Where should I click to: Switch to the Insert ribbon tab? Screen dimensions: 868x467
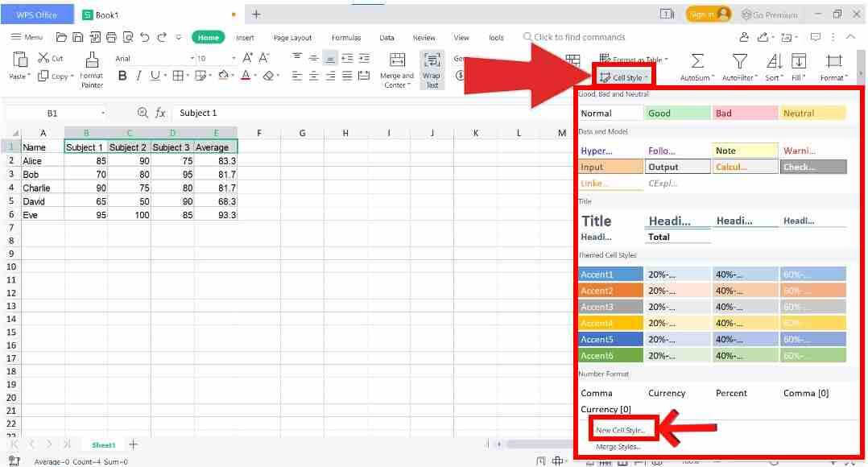coord(245,37)
